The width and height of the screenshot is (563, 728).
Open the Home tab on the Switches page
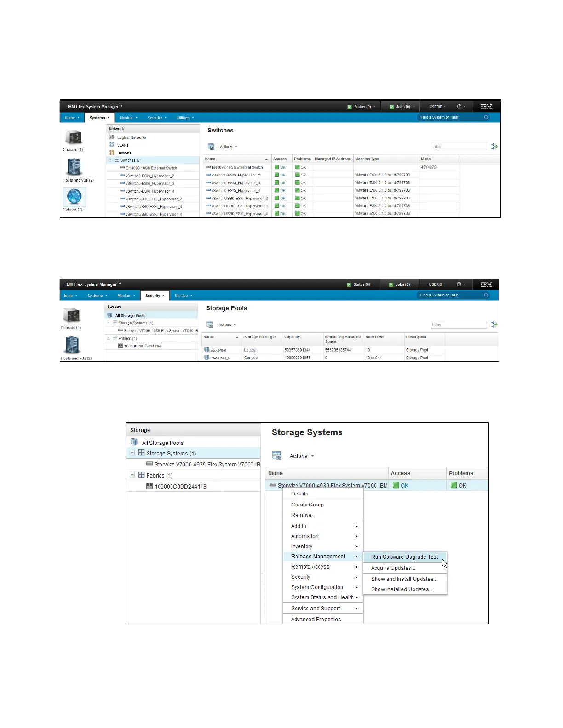pyautogui.click(x=72, y=118)
